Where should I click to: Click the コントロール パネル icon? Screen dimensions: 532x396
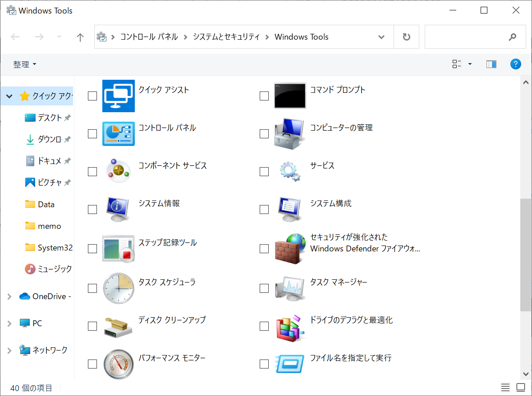(x=119, y=134)
